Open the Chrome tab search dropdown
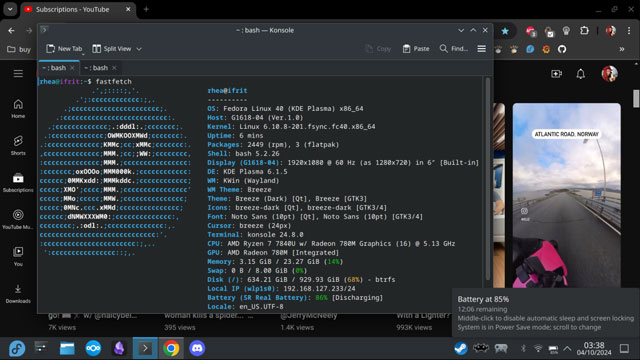This screenshot has height=360, width=640. click(10, 9)
